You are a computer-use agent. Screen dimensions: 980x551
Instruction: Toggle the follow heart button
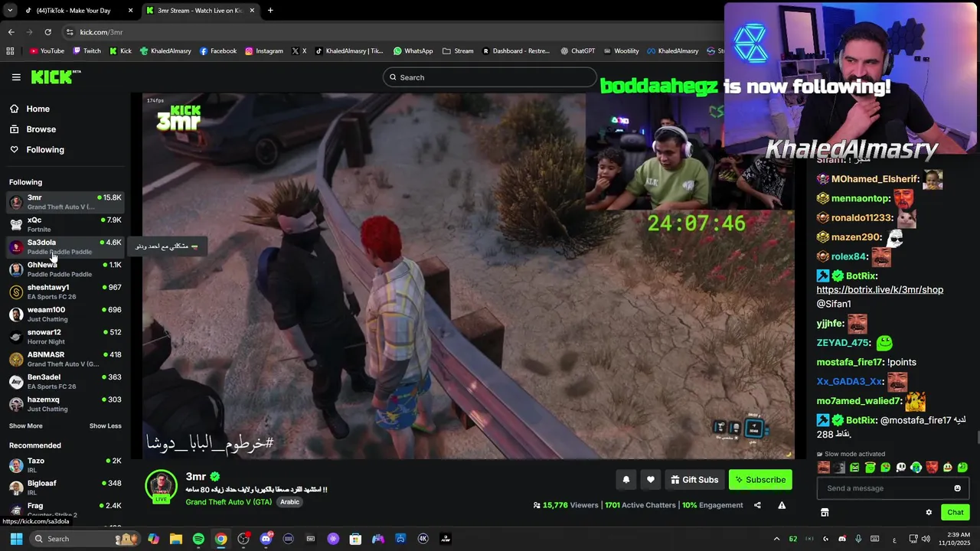click(650, 480)
